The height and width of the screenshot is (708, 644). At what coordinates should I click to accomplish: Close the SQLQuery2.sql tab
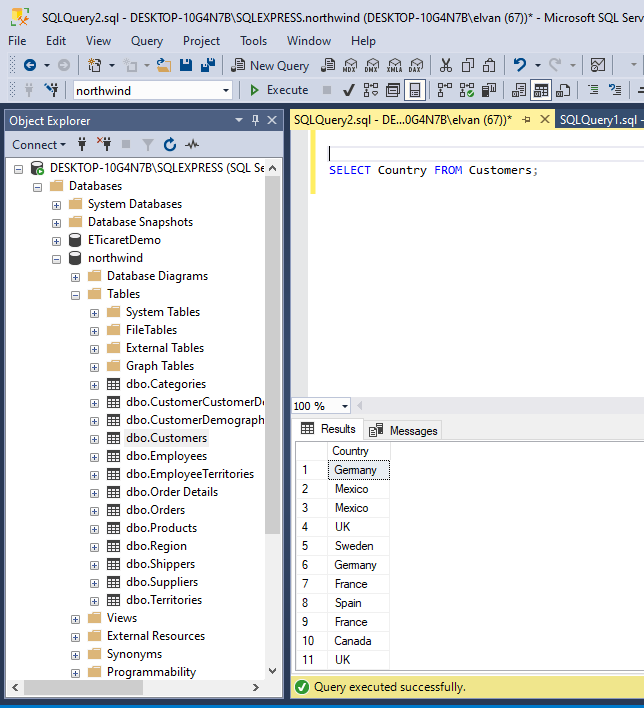point(545,119)
